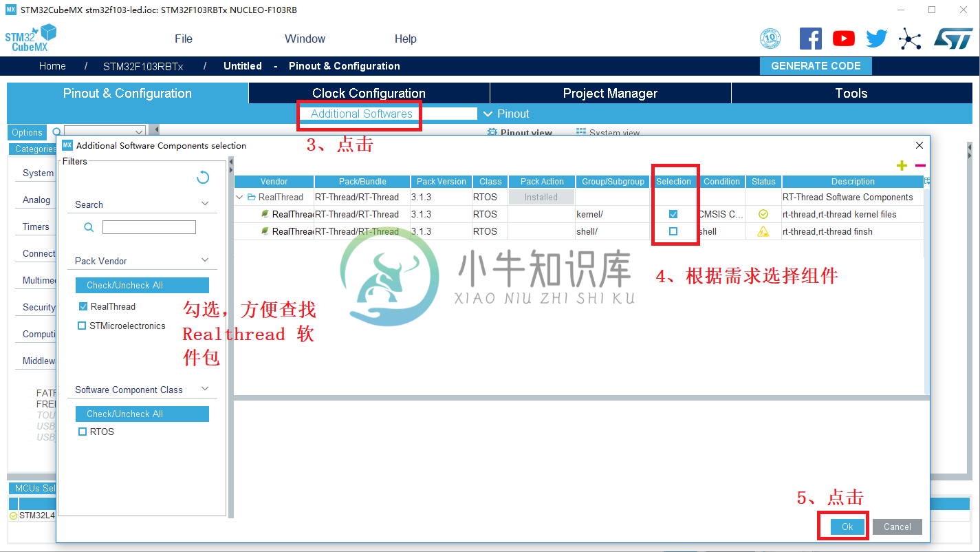Uncheck the RealThread vendor filter

(83, 306)
